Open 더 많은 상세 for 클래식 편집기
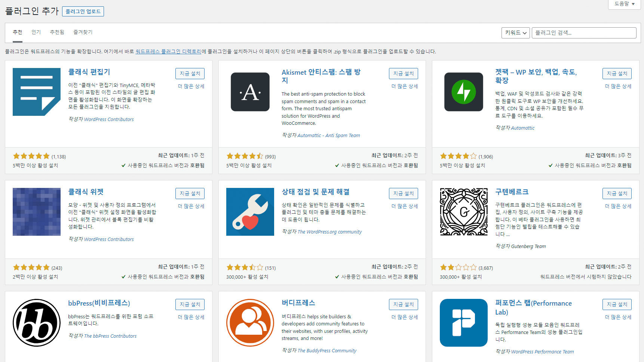 191,86
